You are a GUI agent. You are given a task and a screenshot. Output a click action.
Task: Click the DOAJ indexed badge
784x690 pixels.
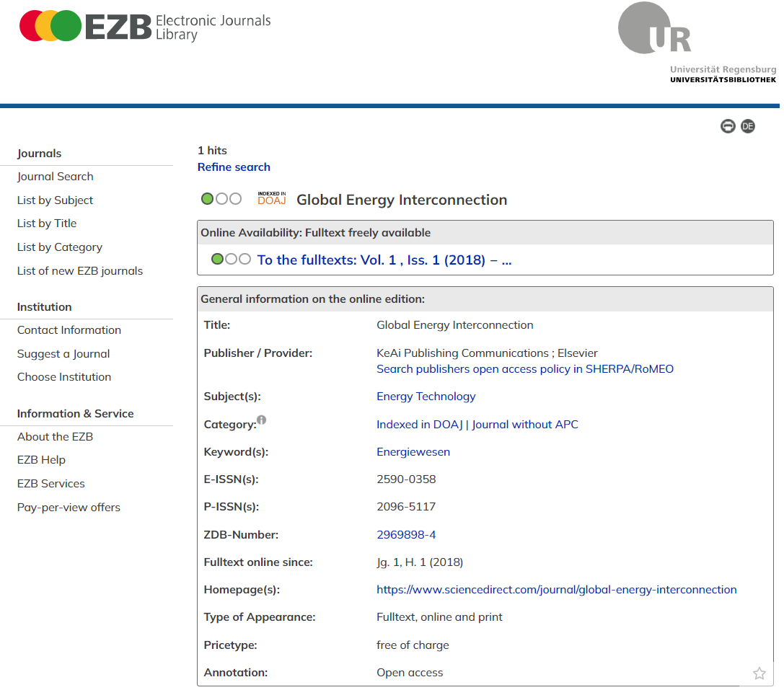[x=271, y=198]
